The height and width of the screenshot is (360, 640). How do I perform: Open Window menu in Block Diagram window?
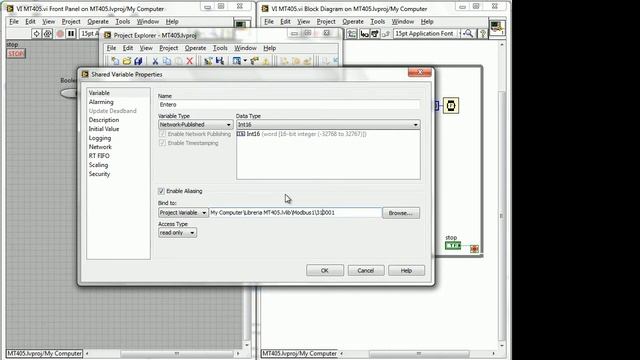coord(403,22)
